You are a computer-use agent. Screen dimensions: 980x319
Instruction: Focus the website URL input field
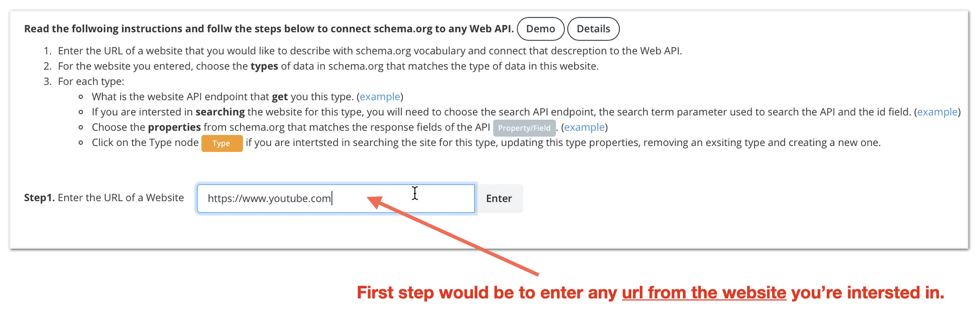[336, 199]
